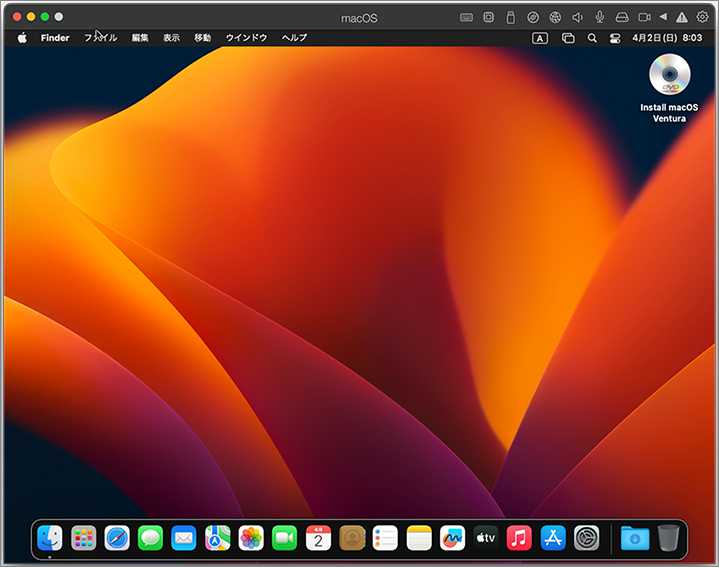Open the 編集 menu
The image size is (719, 567).
(x=140, y=38)
